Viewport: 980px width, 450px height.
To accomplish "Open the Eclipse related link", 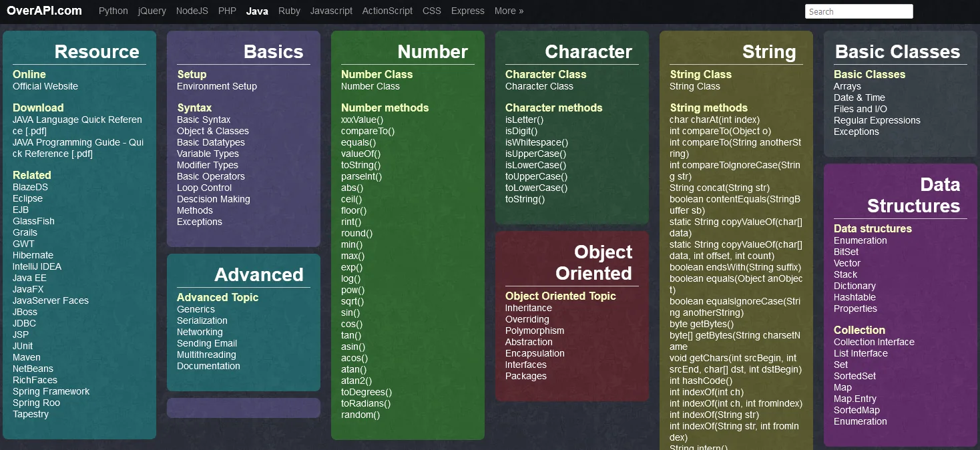I will coord(27,198).
